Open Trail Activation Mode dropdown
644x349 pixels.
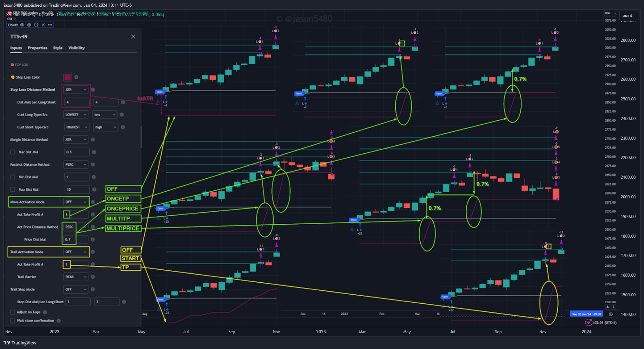[x=76, y=252]
